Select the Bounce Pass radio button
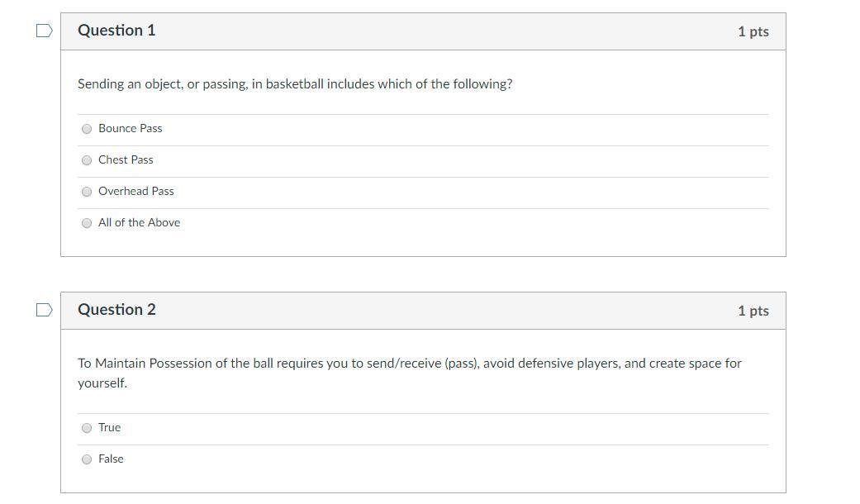Image resolution: width=860 pixels, height=504 pixels. [87, 129]
